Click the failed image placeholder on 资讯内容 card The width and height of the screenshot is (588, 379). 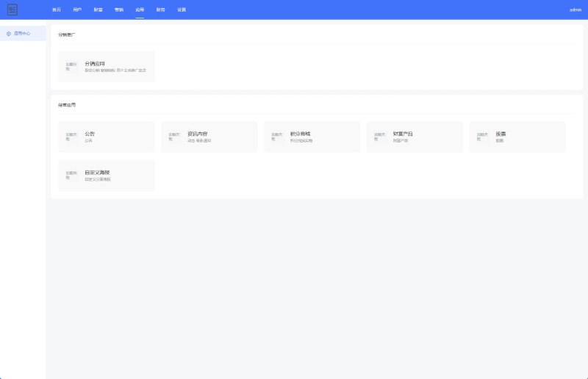click(x=173, y=137)
